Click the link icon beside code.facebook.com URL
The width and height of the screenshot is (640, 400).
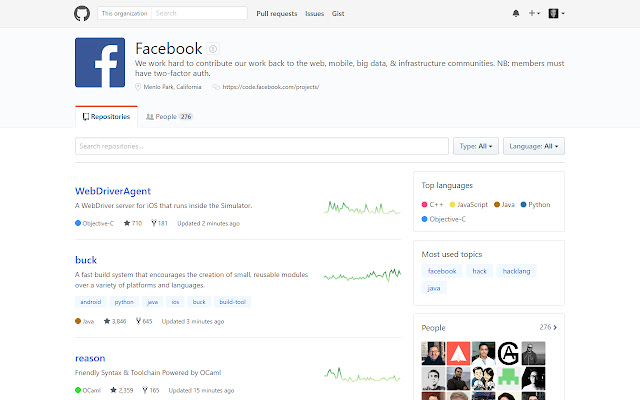216,87
